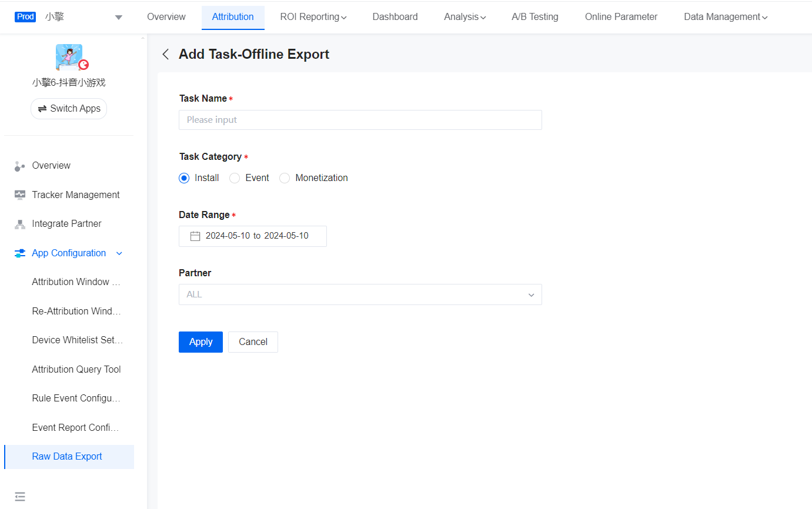The width and height of the screenshot is (812, 509).
Task: Open the Partner dropdown
Action: pos(360,294)
